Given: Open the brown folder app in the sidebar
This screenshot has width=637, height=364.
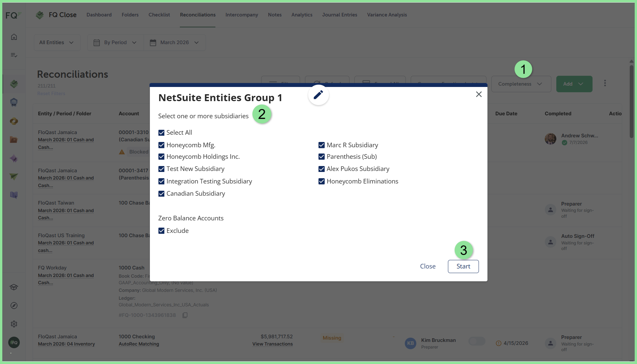Looking at the screenshot, I should tap(14, 140).
